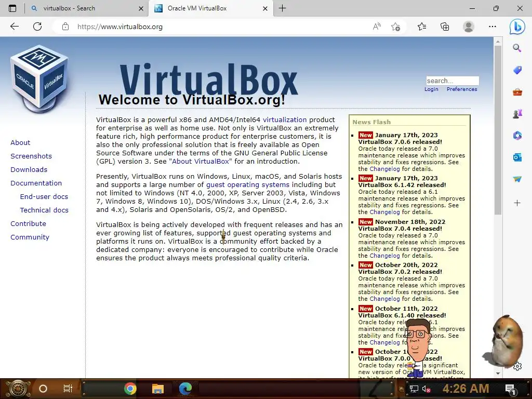Open the Community page
Screen dimensions: 532x399
click(x=30, y=237)
